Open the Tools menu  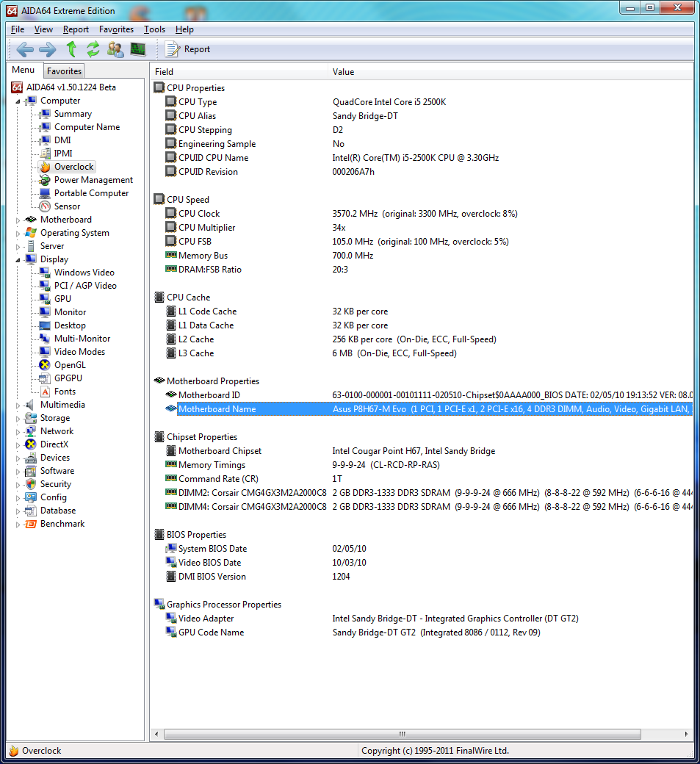coord(154,29)
